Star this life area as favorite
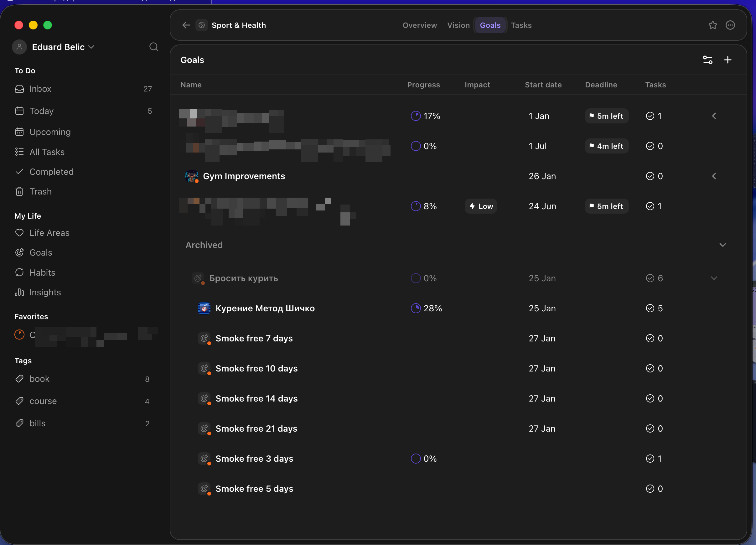Viewport: 756px width, 545px height. (713, 25)
